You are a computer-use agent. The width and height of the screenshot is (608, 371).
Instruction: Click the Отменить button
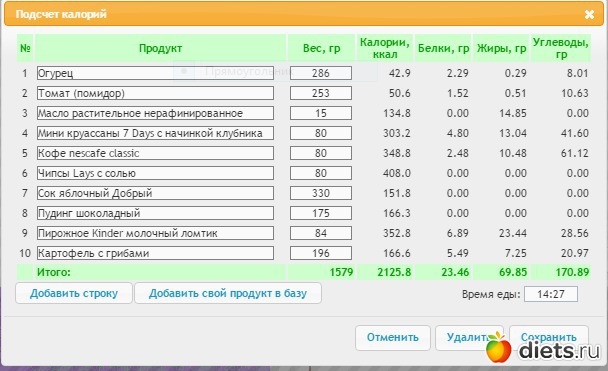(392, 338)
